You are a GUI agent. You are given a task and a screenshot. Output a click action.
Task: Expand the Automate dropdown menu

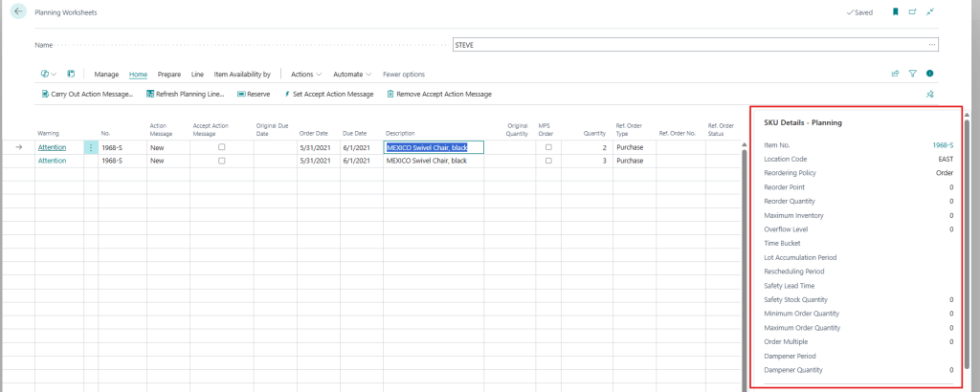(352, 74)
